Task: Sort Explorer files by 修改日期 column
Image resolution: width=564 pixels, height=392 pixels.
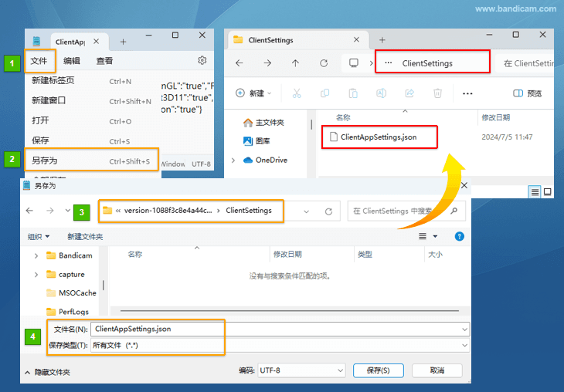Action: click(496, 117)
